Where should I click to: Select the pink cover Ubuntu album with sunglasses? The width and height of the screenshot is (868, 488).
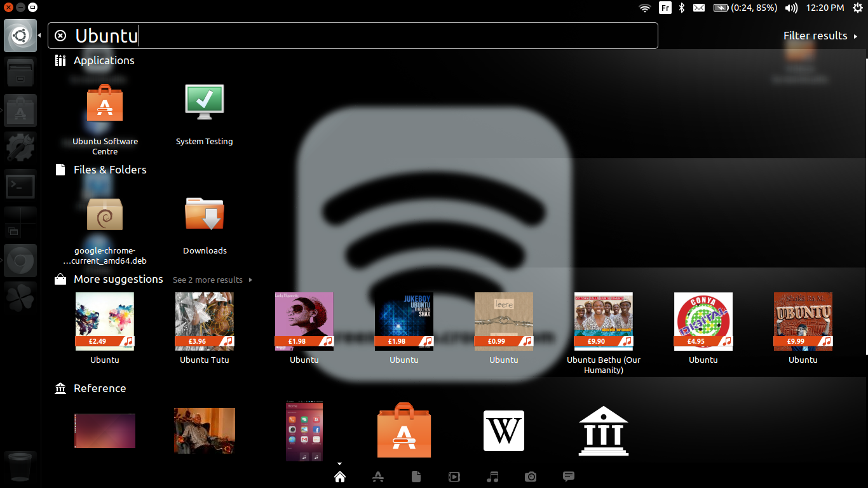click(x=304, y=328)
